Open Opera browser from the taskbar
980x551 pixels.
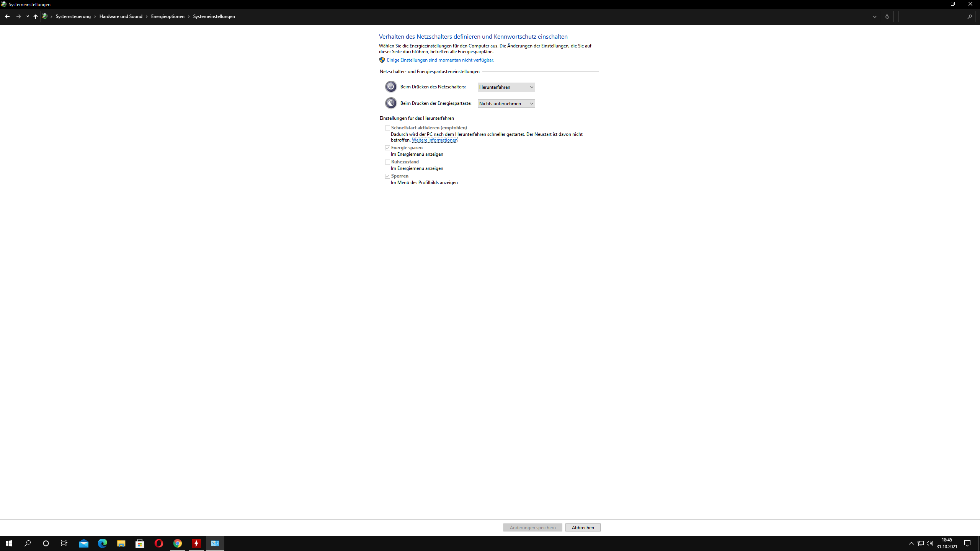tap(158, 543)
